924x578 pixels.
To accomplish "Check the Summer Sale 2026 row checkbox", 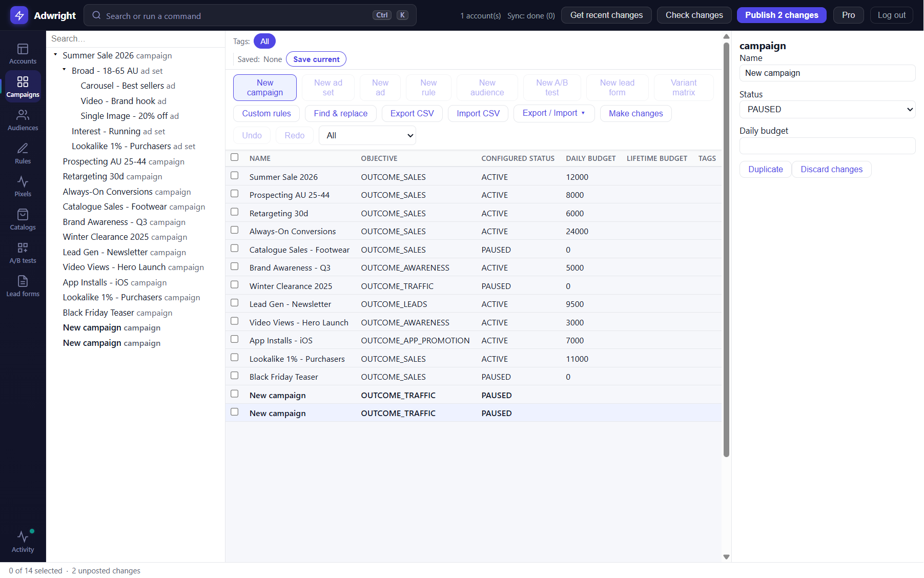I will coord(235,176).
